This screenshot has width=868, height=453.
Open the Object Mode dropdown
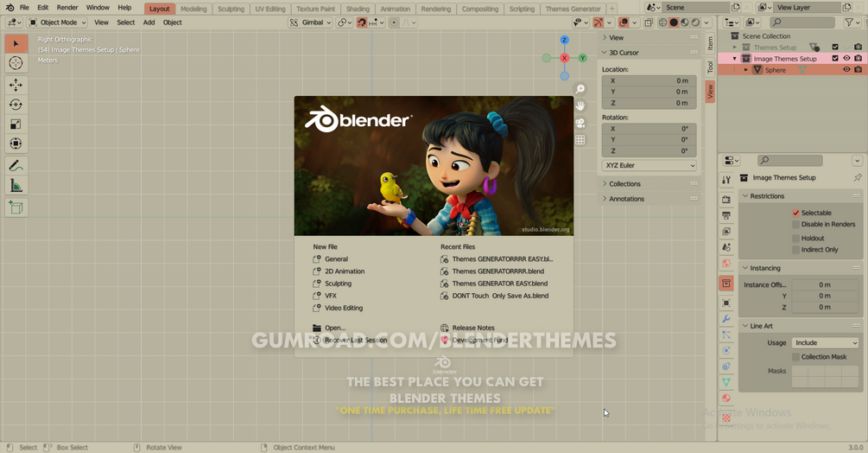point(58,22)
